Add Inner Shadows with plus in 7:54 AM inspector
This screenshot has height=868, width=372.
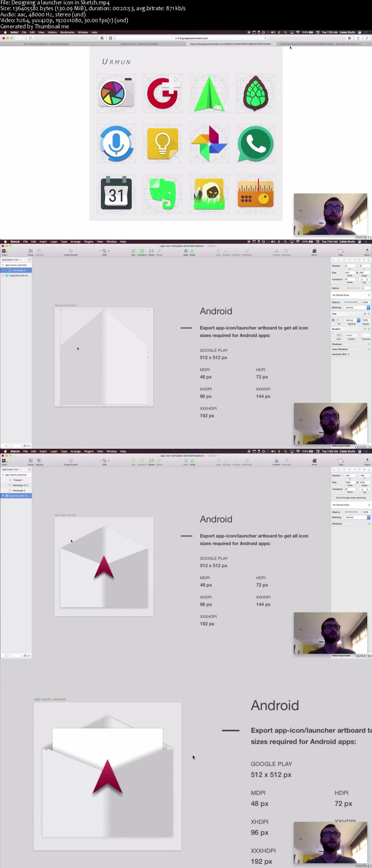click(x=369, y=349)
